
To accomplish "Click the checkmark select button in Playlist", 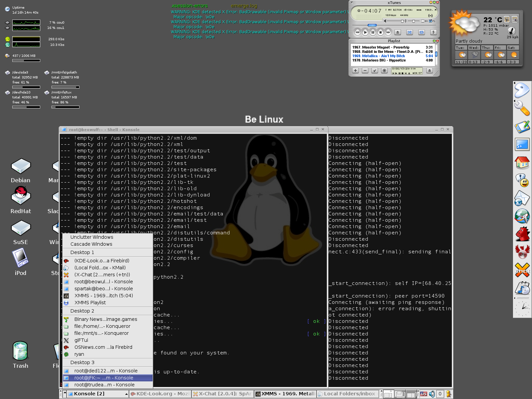I will [375, 70].
